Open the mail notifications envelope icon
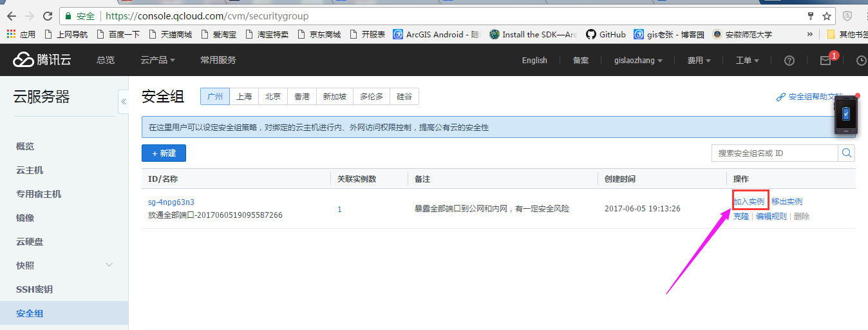Viewport: 868px width, 330px height. click(826, 61)
